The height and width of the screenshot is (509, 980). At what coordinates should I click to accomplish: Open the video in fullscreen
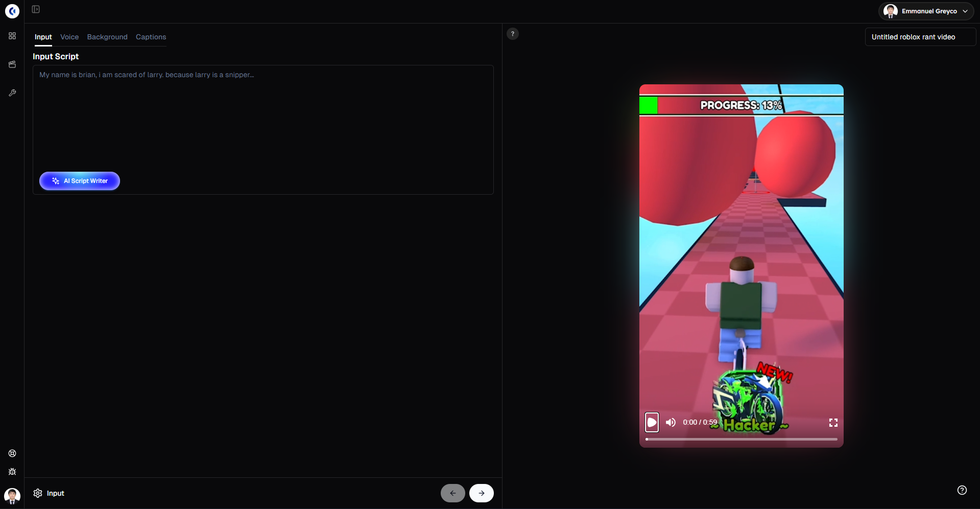pos(833,423)
